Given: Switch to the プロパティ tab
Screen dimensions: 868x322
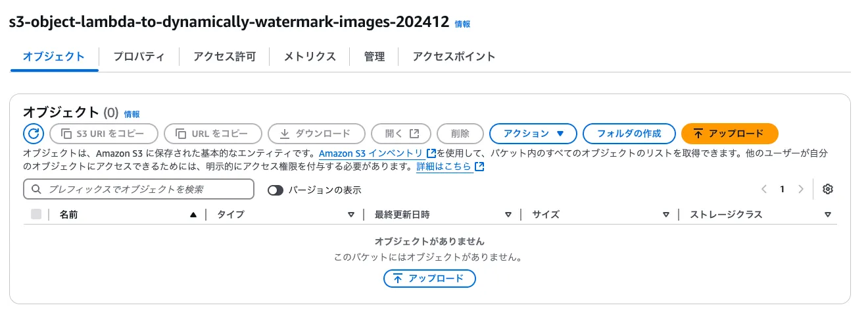Looking at the screenshot, I should click(x=138, y=57).
